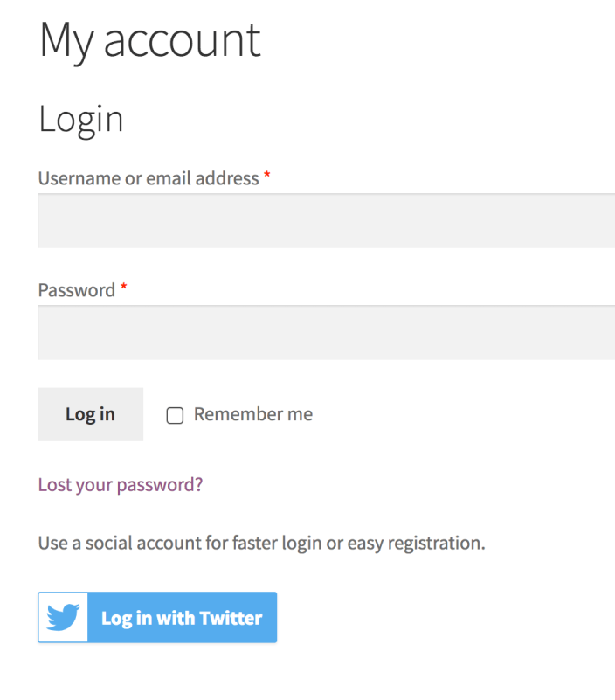Click the red asterisk beside Username label
The image size is (615, 700).
[x=267, y=177]
